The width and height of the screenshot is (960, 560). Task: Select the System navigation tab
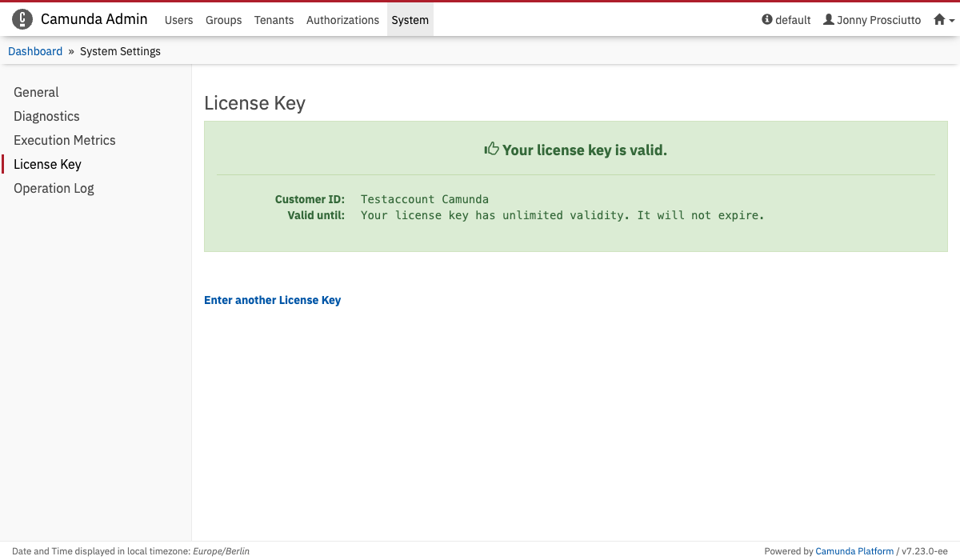coord(410,20)
